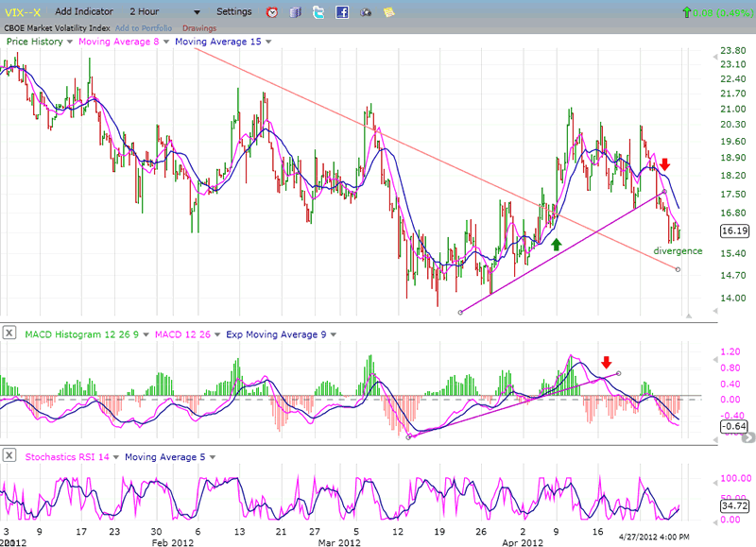Share chart via the Facebook icon
This screenshot has width=756, height=547.
(341, 12)
